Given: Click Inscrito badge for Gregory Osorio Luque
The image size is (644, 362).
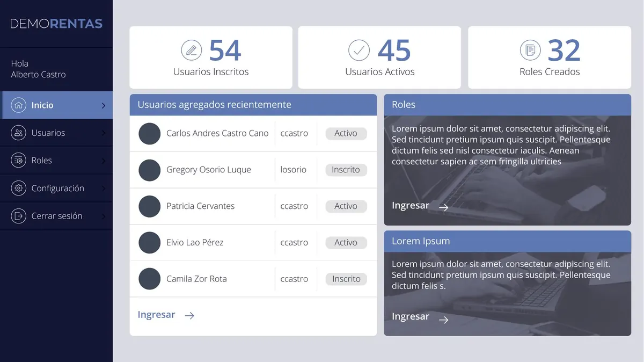Looking at the screenshot, I should 346,170.
